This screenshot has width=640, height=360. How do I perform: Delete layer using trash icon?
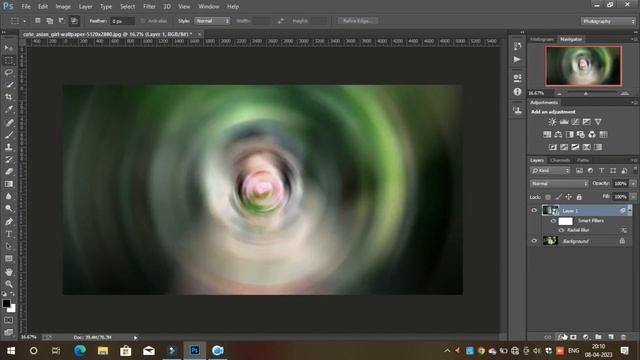[623, 337]
